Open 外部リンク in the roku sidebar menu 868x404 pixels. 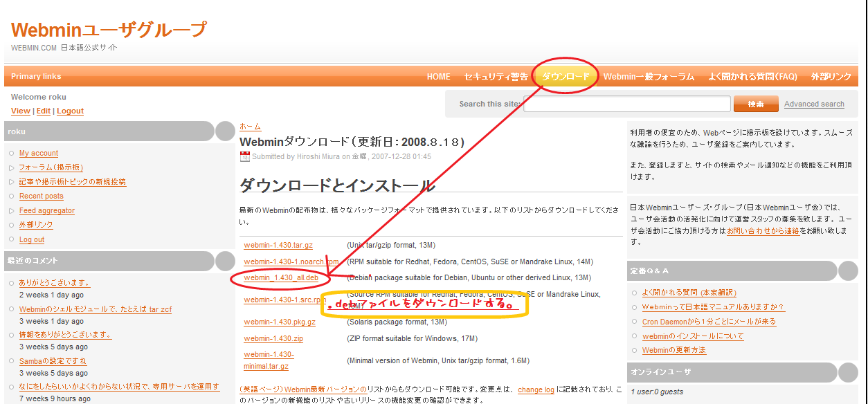click(x=36, y=225)
